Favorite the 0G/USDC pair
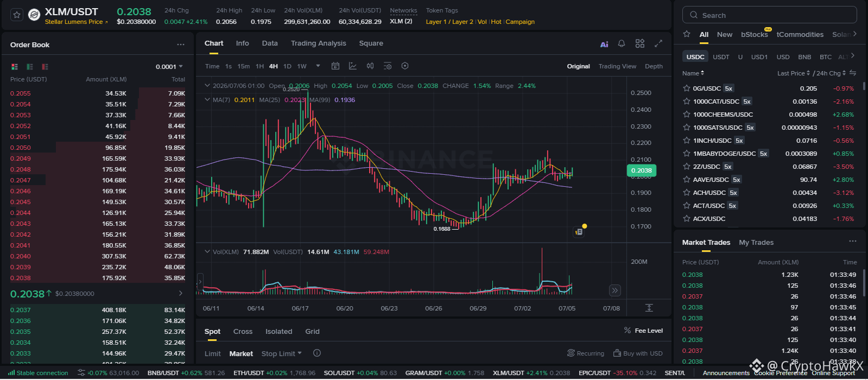Viewport: 868px width, 380px height. [x=686, y=88]
